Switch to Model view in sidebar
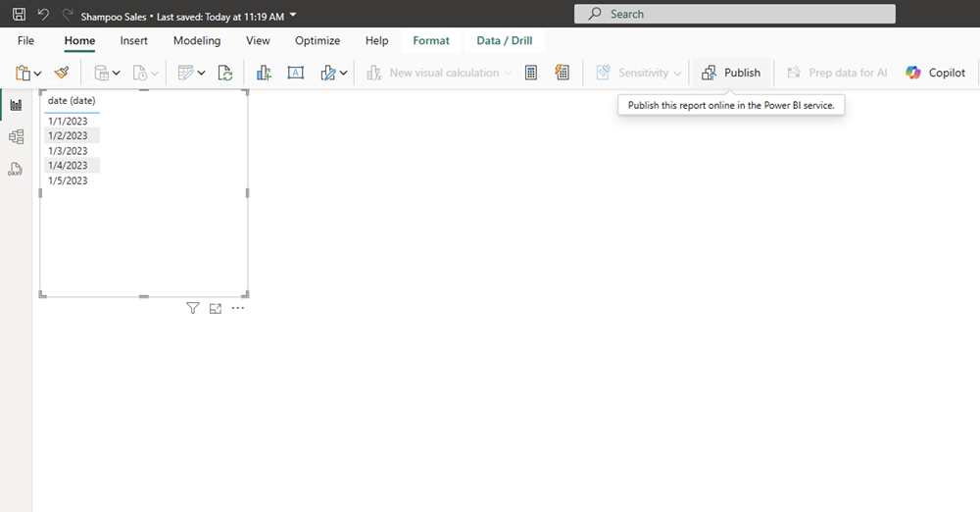 [x=16, y=137]
